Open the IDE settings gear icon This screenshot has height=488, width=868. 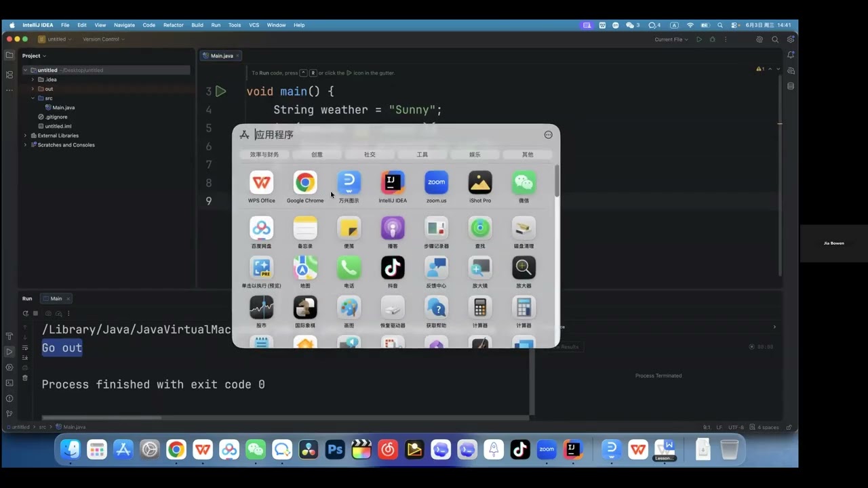click(x=759, y=39)
